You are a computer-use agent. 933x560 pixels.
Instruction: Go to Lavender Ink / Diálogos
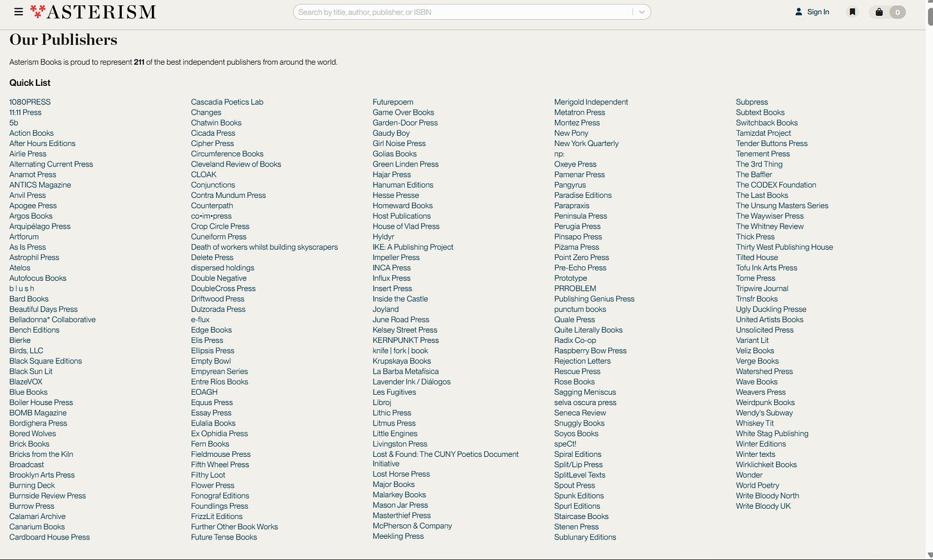click(x=411, y=381)
